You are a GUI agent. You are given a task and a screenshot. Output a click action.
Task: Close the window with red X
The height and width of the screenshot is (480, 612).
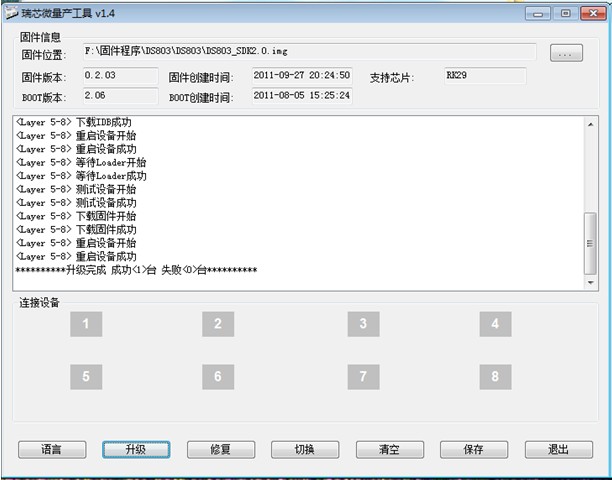[593, 14]
